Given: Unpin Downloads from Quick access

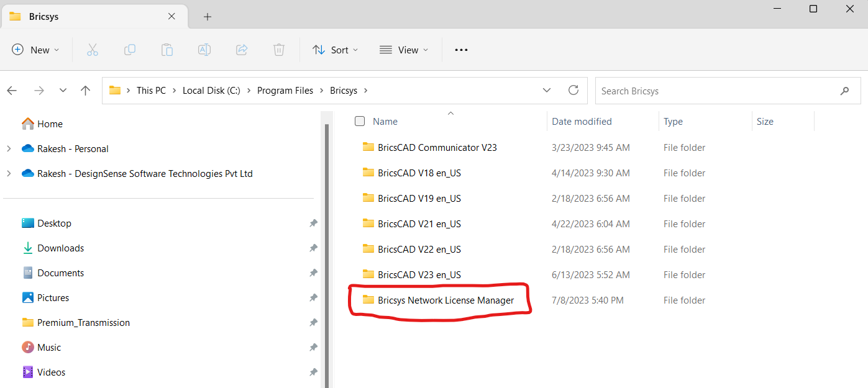Looking at the screenshot, I should pos(313,248).
